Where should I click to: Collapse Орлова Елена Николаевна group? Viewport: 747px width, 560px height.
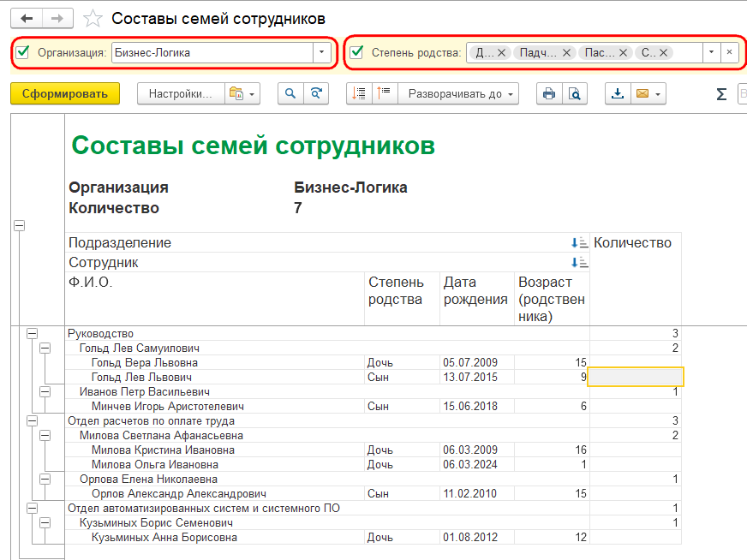45,479
